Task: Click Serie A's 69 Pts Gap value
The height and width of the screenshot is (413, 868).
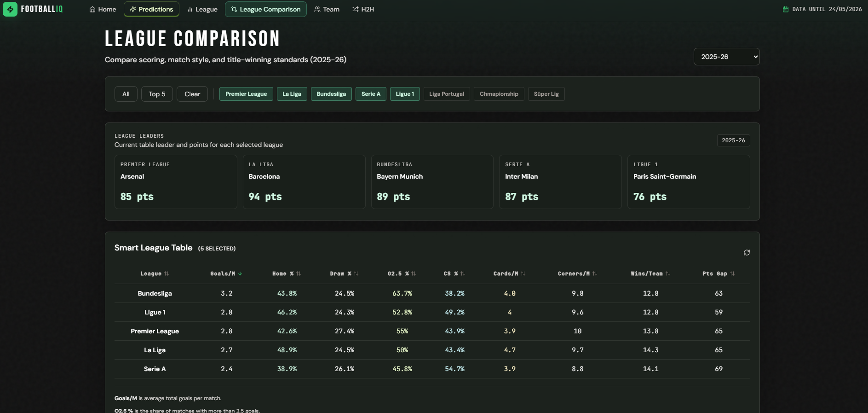Action: [x=719, y=369]
